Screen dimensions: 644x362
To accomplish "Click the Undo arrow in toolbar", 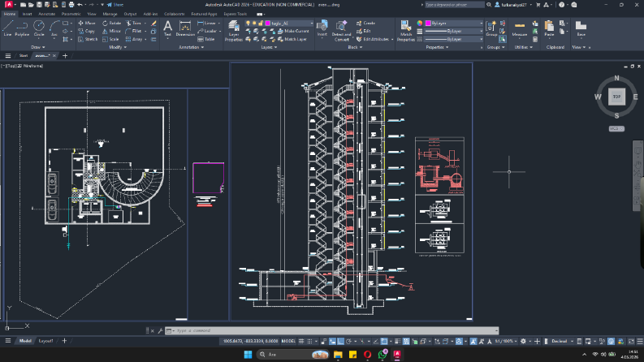I will click(x=80, y=5).
